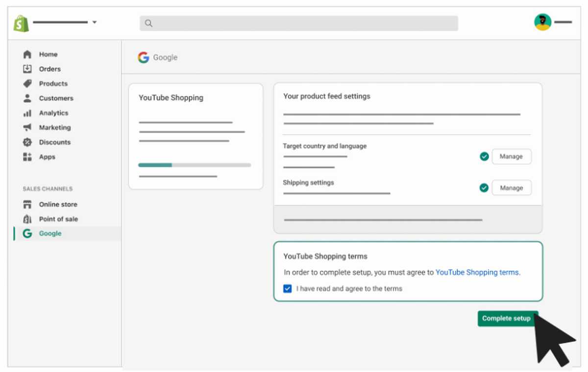
Task: Open the Online store sales channel
Action: [58, 205]
